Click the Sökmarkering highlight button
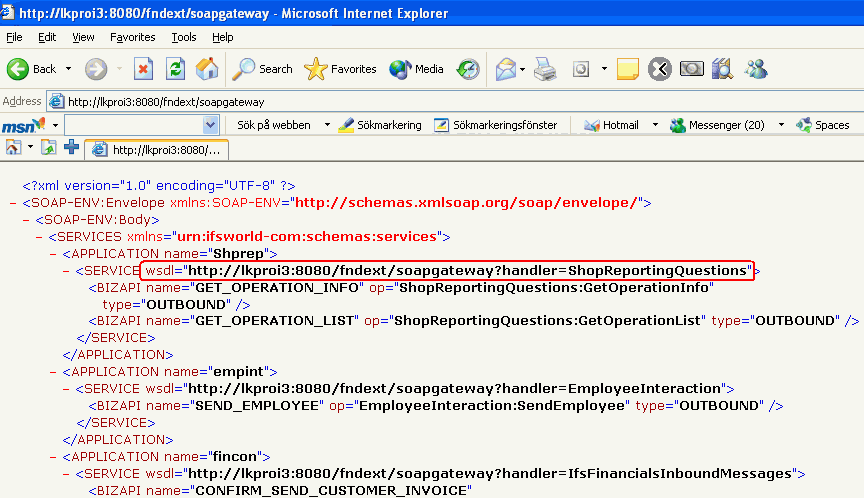 pos(380,125)
